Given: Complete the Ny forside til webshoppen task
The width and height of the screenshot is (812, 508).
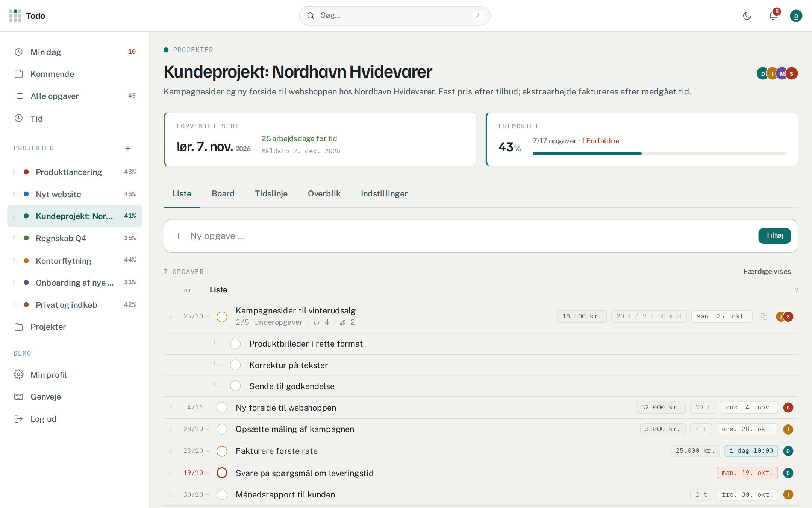Looking at the screenshot, I should [222, 408].
